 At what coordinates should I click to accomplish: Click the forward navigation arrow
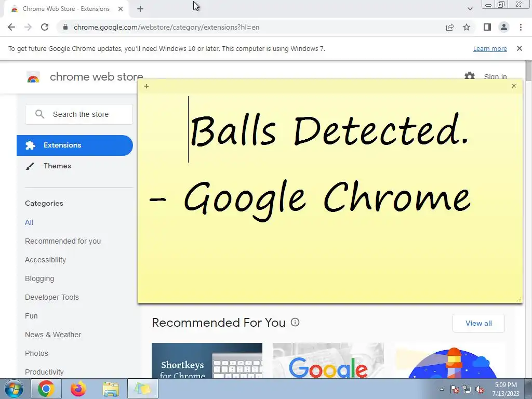pyautogui.click(x=28, y=27)
